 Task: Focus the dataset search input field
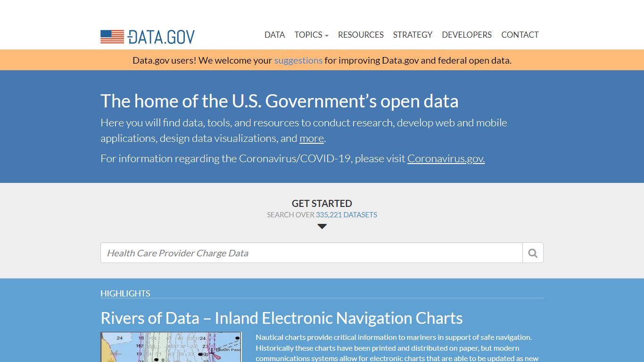312,253
